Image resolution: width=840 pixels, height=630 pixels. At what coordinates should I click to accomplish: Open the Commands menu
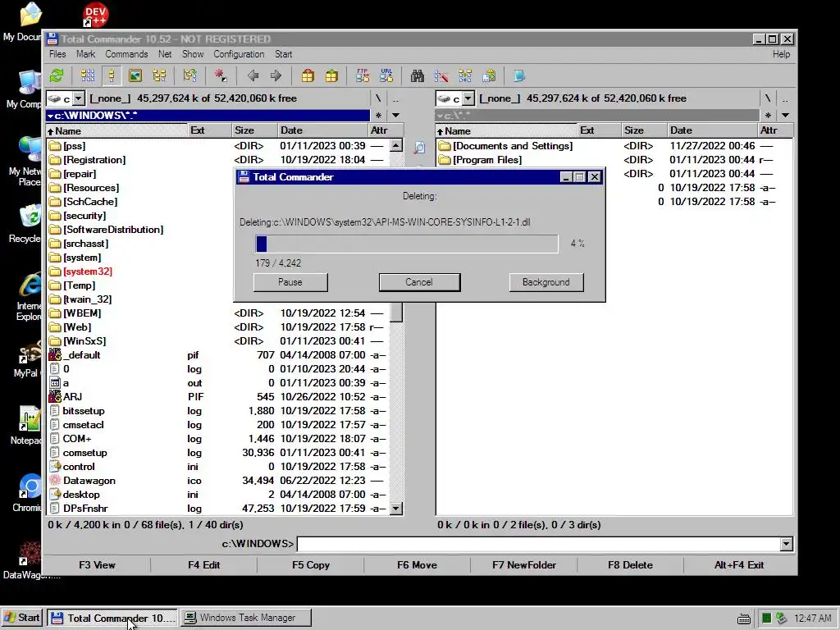(x=126, y=54)
